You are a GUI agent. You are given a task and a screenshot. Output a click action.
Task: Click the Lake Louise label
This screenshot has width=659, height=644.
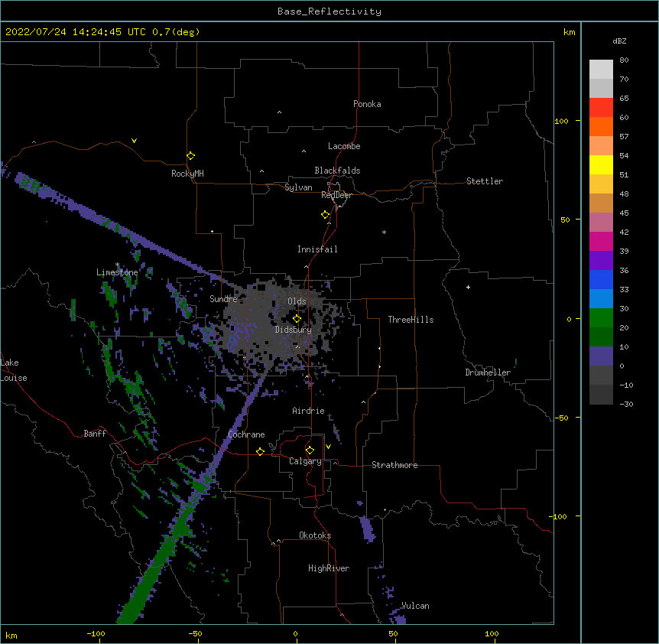(x=14, y=370)
